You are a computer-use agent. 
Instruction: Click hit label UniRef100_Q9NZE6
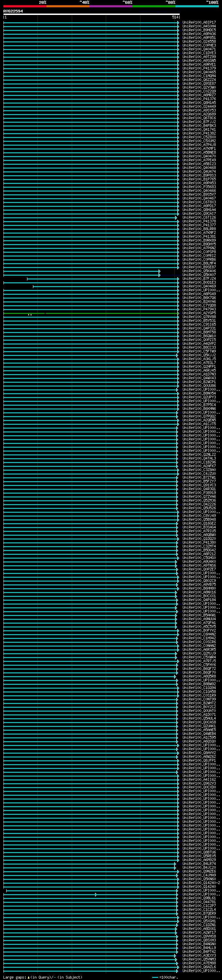[199, 872]
